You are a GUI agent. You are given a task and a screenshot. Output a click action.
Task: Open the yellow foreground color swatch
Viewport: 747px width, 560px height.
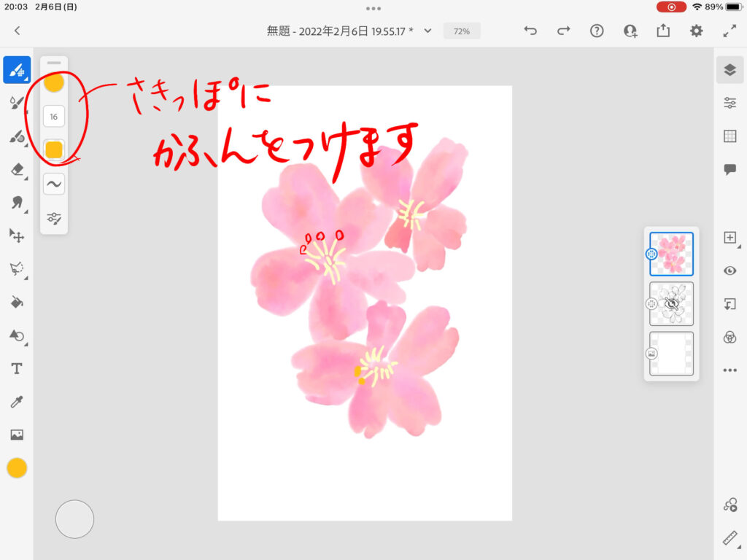click(17, 468)
